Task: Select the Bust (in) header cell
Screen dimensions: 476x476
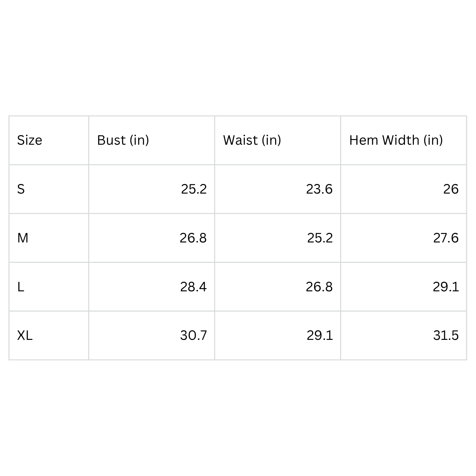Action: click(123, 140)
